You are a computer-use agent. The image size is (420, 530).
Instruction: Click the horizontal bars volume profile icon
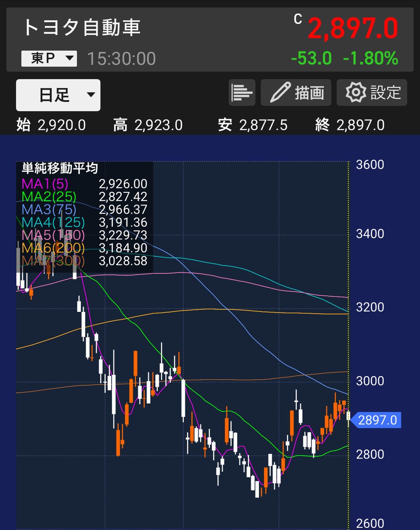pos(242,93)
